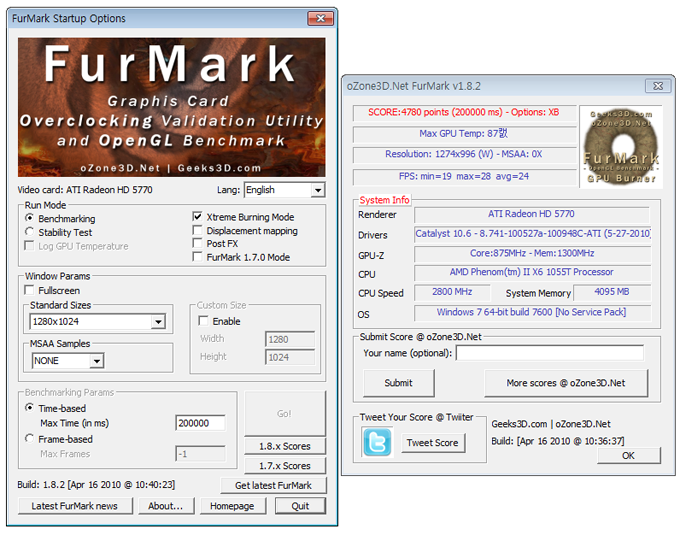
Task: Open More scores @ oZone3D.Net
Action: pos(566,383)
